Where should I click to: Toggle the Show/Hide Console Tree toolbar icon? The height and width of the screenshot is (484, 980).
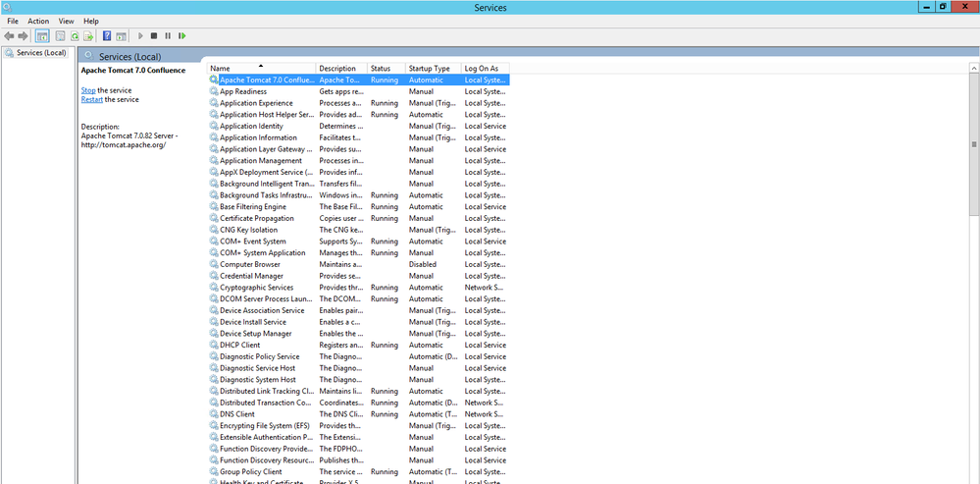(x=42, y=36)
